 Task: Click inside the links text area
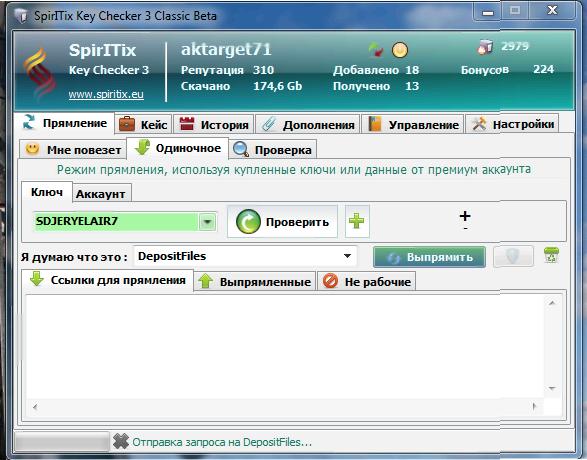tap(285, 346)
